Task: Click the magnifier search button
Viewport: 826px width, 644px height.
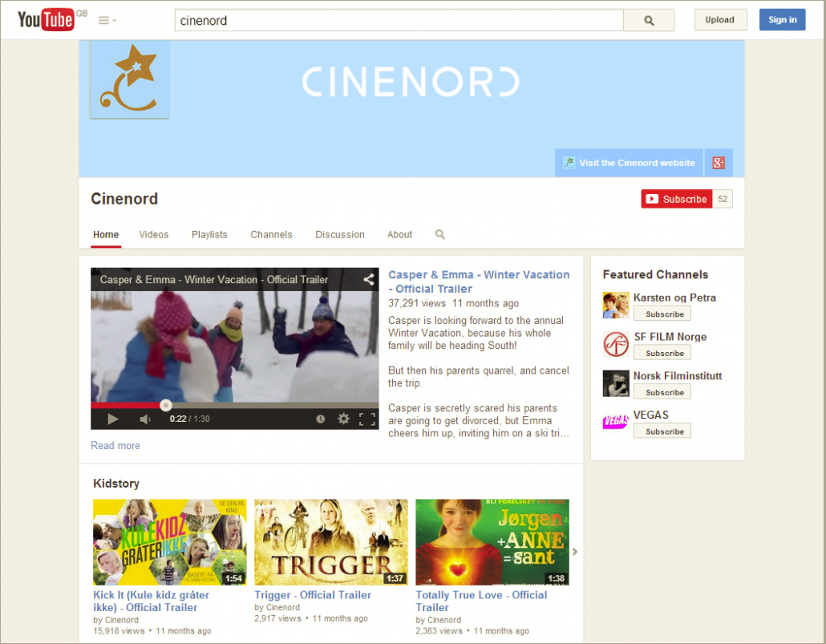Action: (x=649, y=21)
